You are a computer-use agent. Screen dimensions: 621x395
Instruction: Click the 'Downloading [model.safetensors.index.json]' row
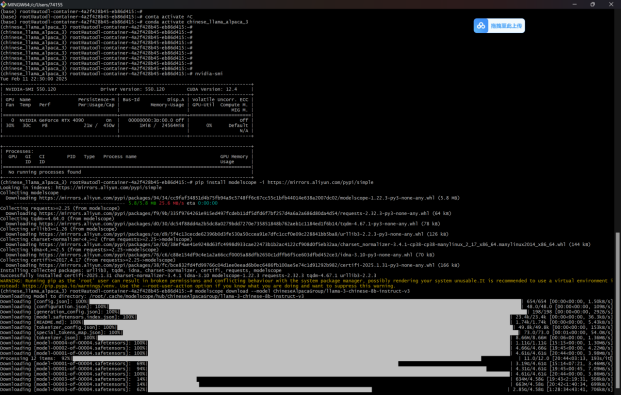(306, 317)
